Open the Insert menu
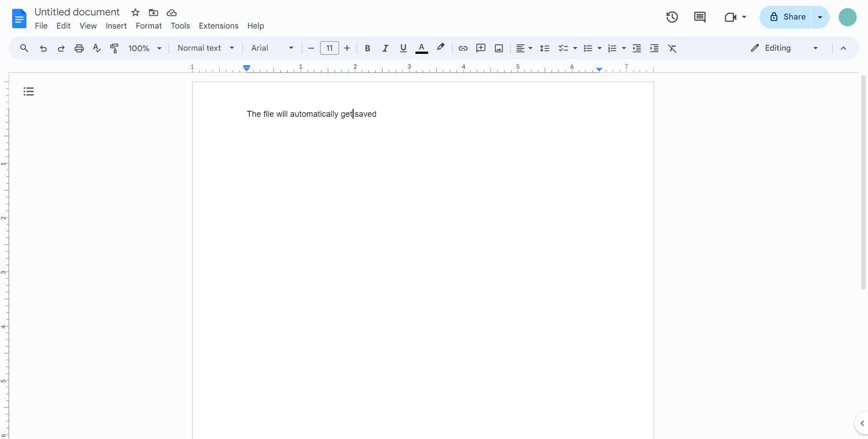868x439 pixels. [x=116, y=26]
